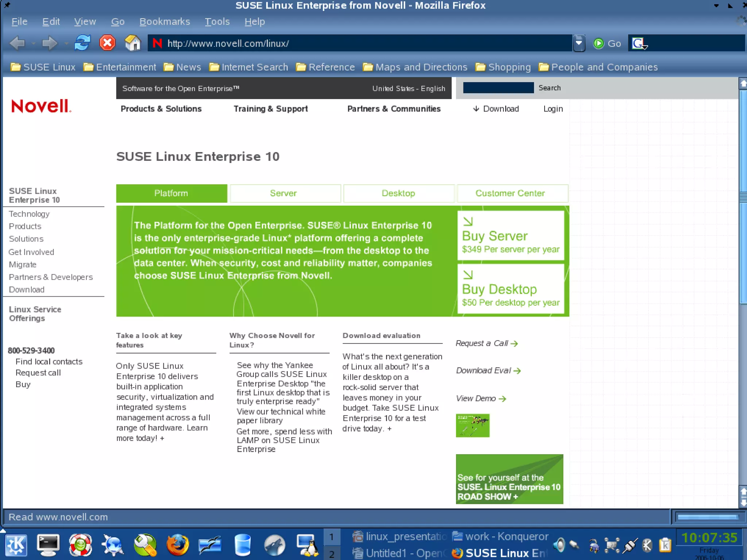Click the Novell logo
The height and width of the screenshot is (560, 747).
(x=41, y=106)
